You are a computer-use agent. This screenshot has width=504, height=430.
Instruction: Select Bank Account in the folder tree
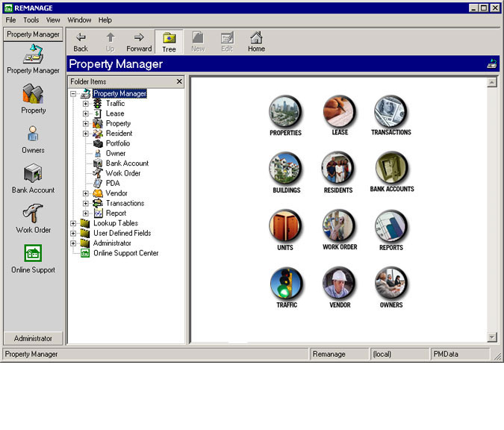pos(127,163)
